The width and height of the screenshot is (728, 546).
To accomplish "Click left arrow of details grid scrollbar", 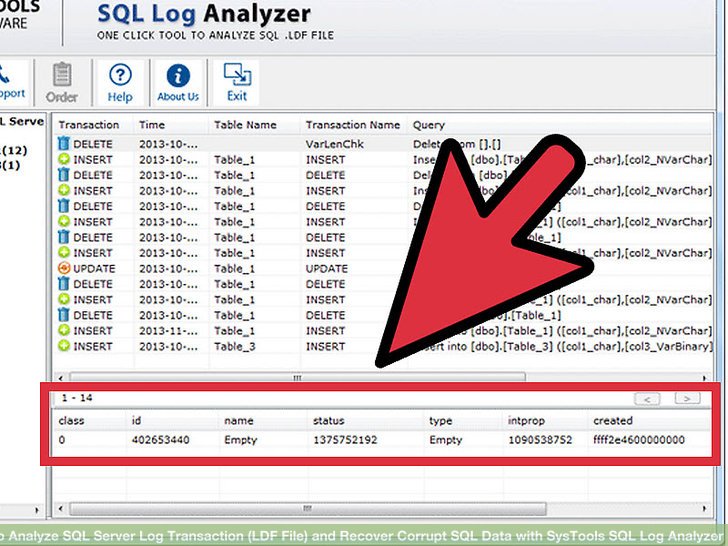I will [x=60, y=509].
